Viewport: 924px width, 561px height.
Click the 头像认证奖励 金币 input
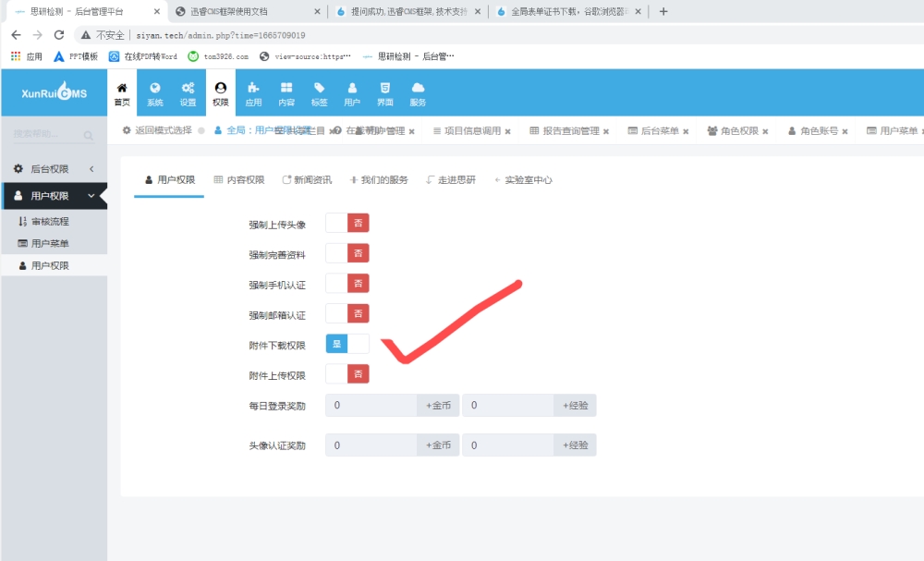pos(371,445)
